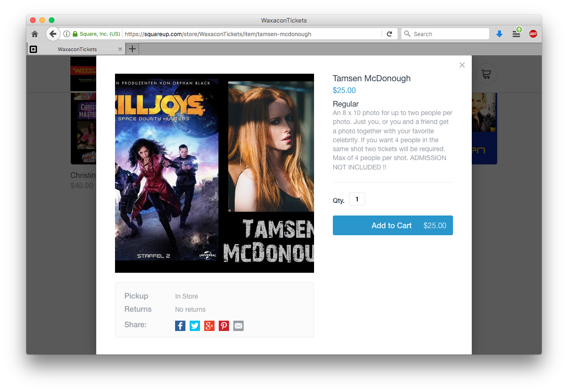This screenshot has height=392, width=568.
Task: Share item on Facebook
Action: pos(180,326)
